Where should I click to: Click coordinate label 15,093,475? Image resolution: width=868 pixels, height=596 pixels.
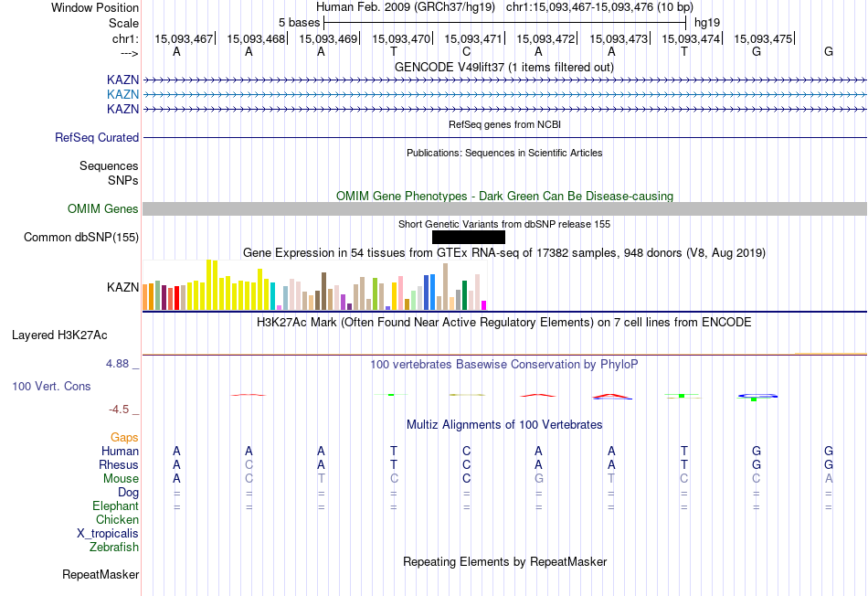tap(763, 38)
